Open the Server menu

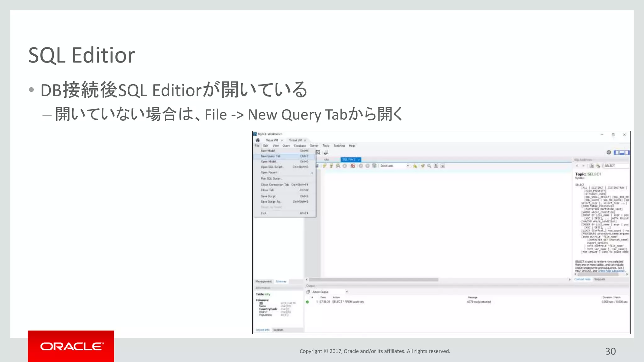pos(314,146)
